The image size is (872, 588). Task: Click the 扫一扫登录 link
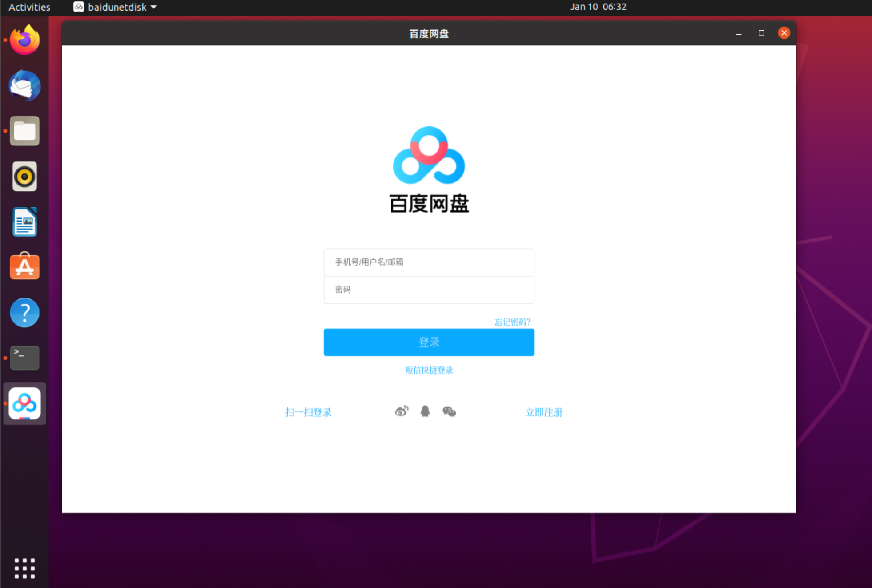coord(308,412)
